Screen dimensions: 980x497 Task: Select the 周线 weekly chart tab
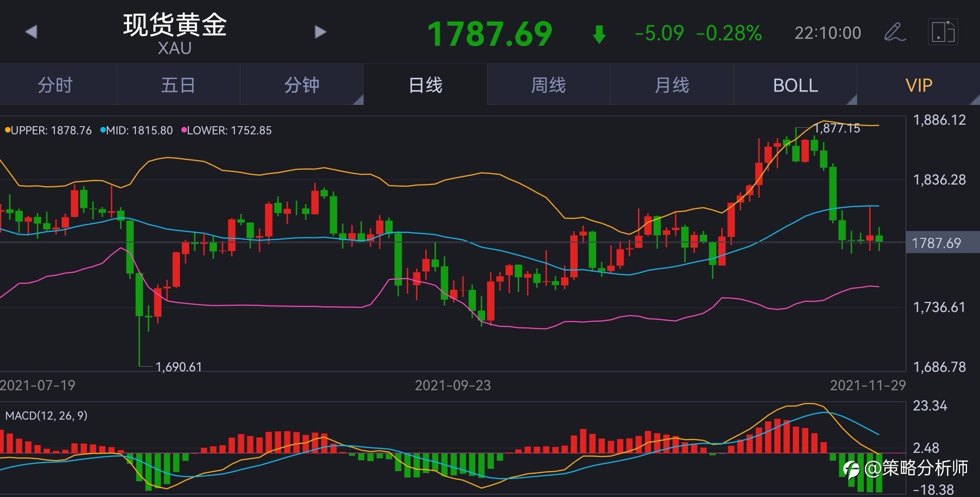pos(549,85)
